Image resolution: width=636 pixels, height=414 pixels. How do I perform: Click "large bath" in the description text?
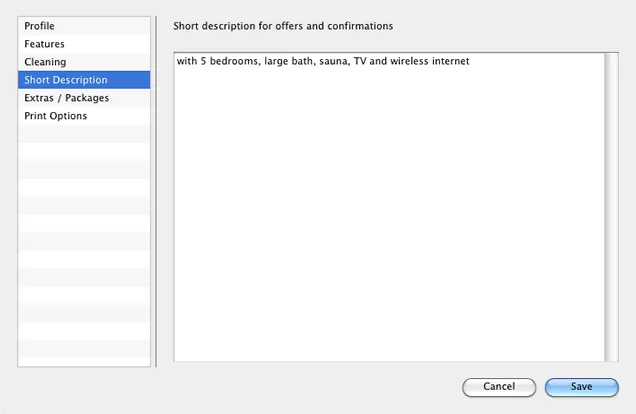(289, 61)
